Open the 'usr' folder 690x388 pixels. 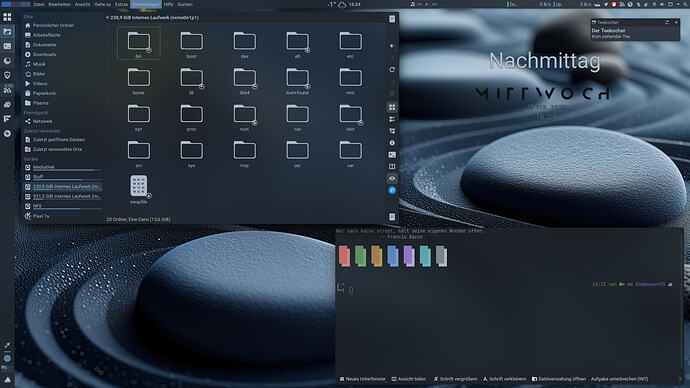[x=297, y=154]
